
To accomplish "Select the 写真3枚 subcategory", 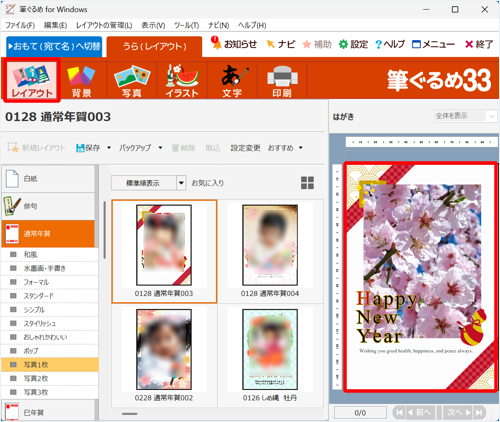I will click(50, 392).
